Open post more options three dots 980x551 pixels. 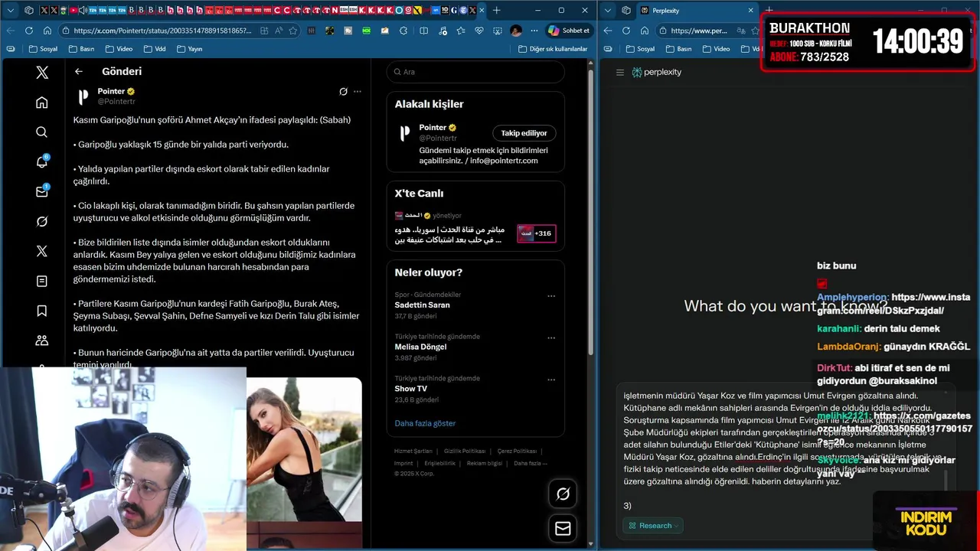[358, 91]
